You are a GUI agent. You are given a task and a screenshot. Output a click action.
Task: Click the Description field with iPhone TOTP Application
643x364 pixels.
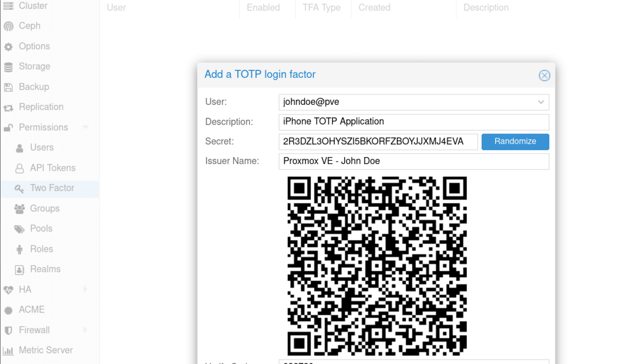414,122
